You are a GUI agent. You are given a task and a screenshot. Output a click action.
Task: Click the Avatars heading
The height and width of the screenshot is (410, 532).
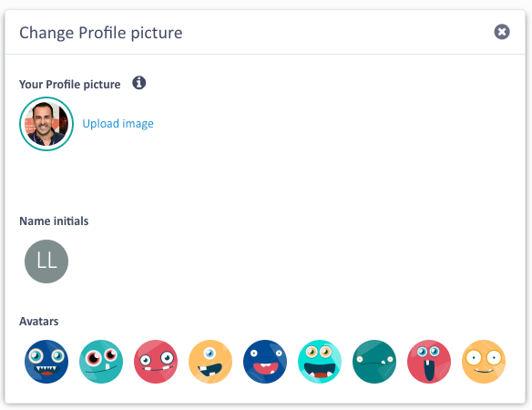tap(39, 321)
